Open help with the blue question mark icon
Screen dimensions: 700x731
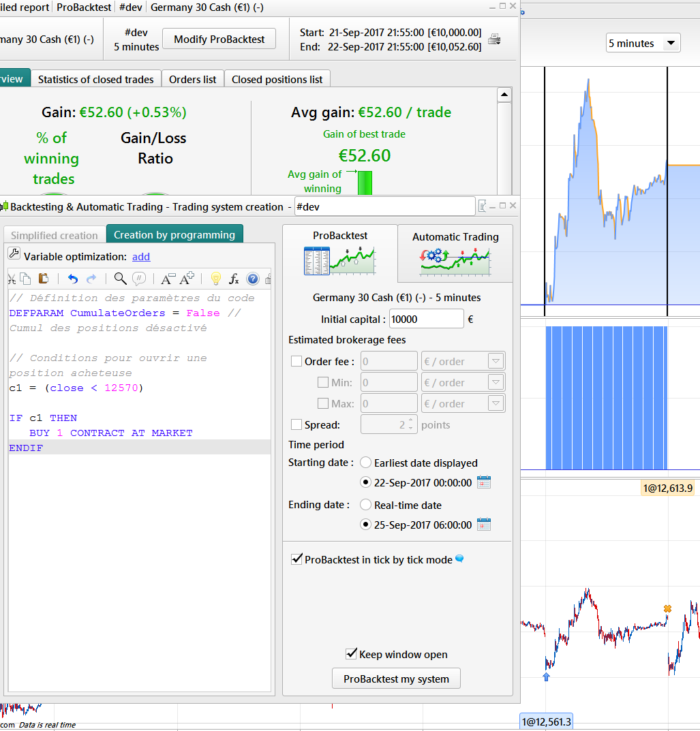[x=253, y=279]
